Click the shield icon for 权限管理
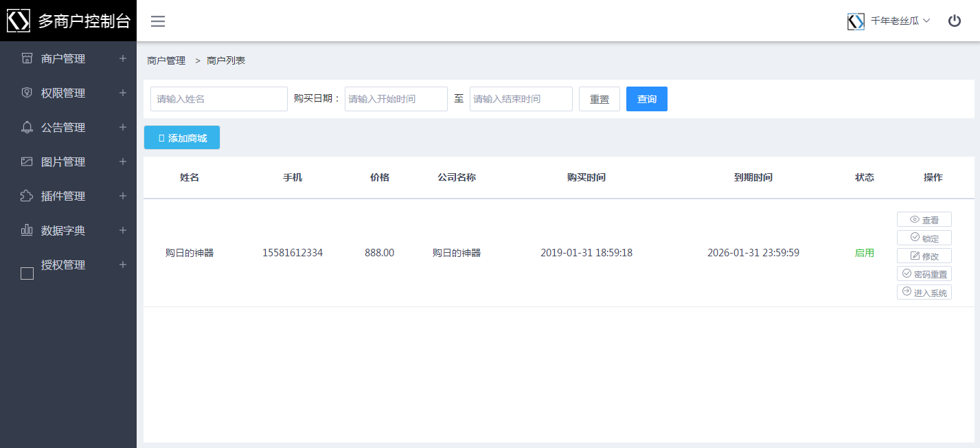This screenshot has height=448, width=980. click(27, 93)
